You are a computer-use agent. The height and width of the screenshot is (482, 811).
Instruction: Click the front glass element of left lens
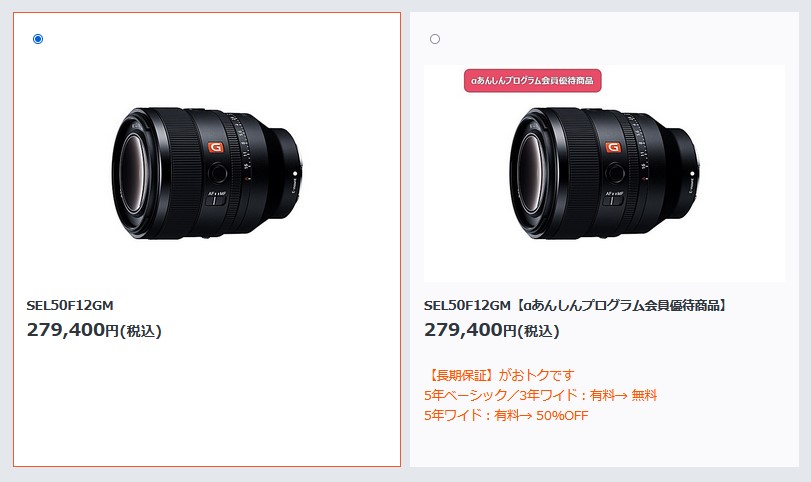point(131,173)
